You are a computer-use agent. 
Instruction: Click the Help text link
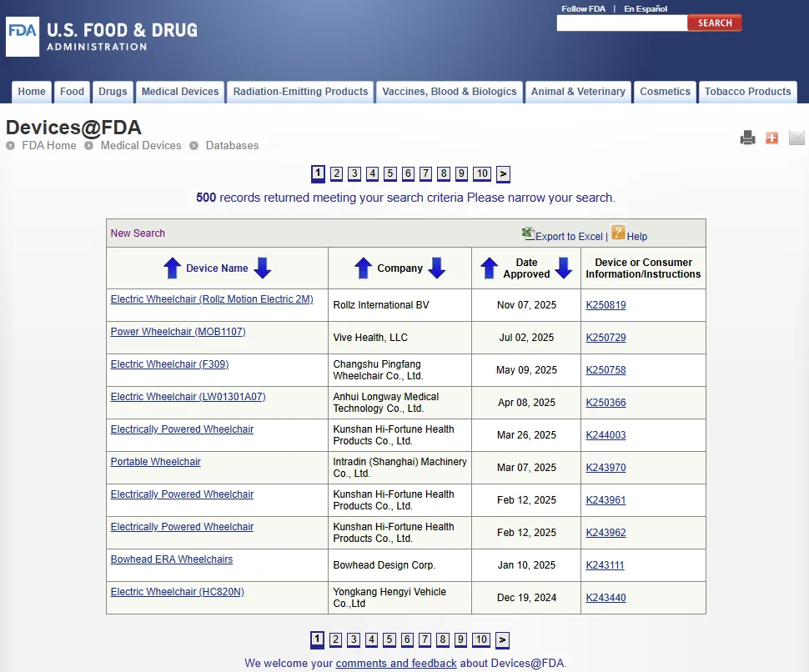637,236
